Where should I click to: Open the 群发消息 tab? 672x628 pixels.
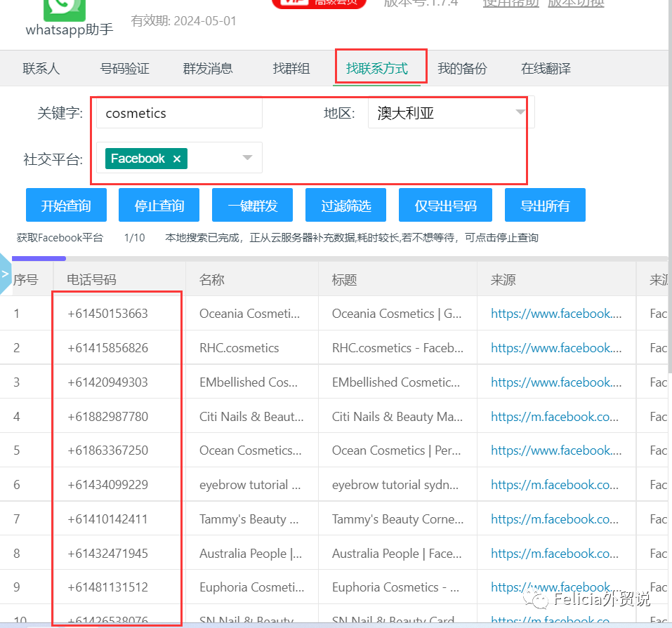tap(208, 69)
